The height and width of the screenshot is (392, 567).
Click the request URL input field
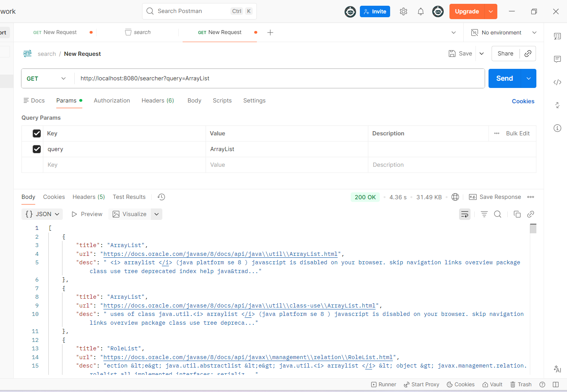click(279, 78)
